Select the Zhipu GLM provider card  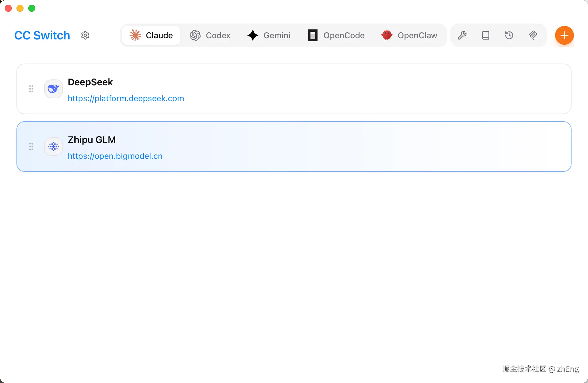click(323, 146)
